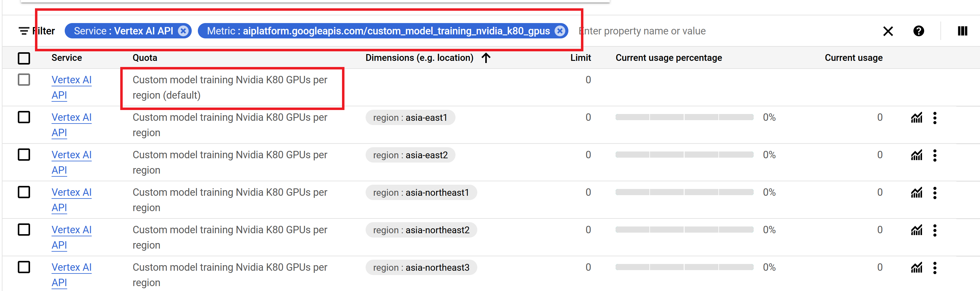Focus the filter property name input field
Viewport: 980px width, 291px height.
click(723, 31)
